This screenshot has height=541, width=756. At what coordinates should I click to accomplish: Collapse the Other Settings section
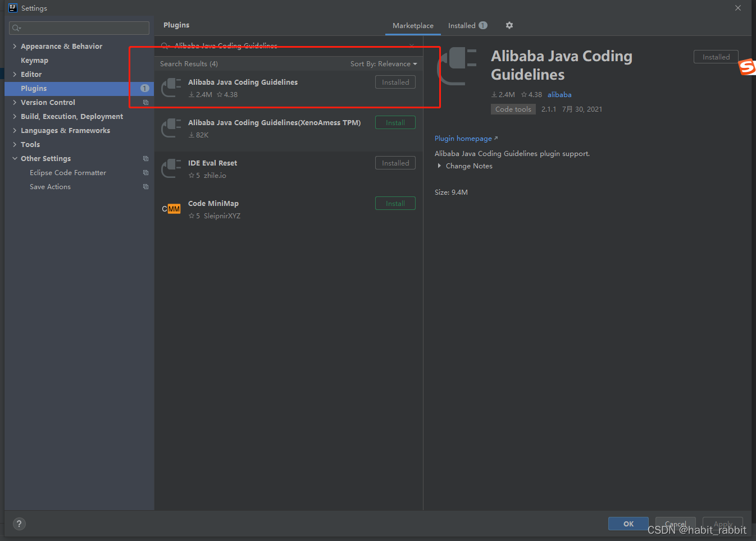pos(15,158)
